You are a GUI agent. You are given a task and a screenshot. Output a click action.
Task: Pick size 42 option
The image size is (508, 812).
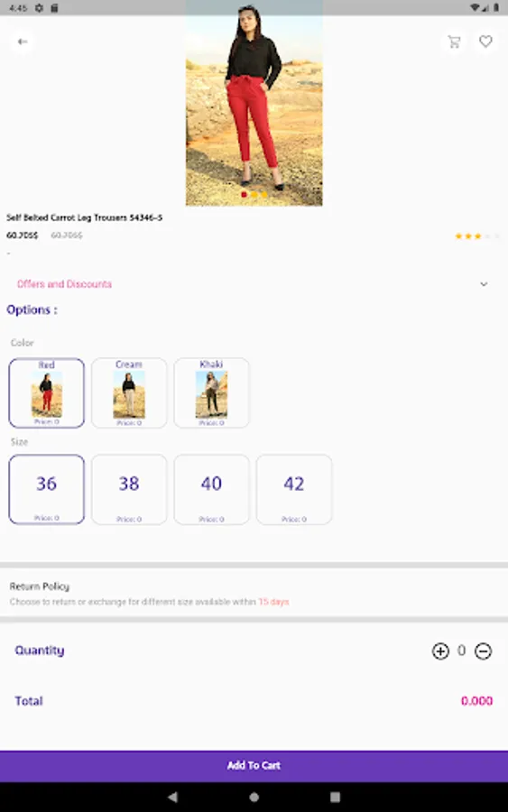pos(293,489)
